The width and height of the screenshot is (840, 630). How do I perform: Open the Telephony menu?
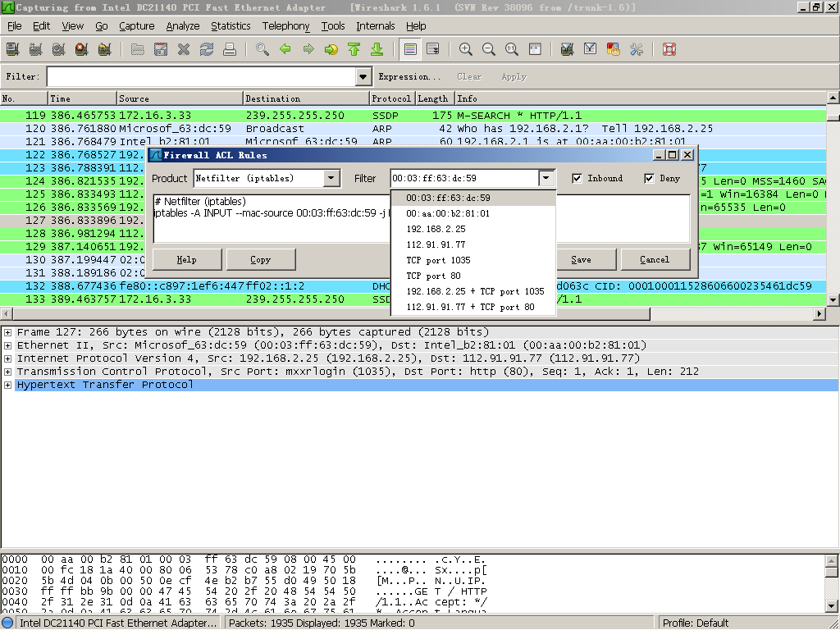tap(285, 25)
